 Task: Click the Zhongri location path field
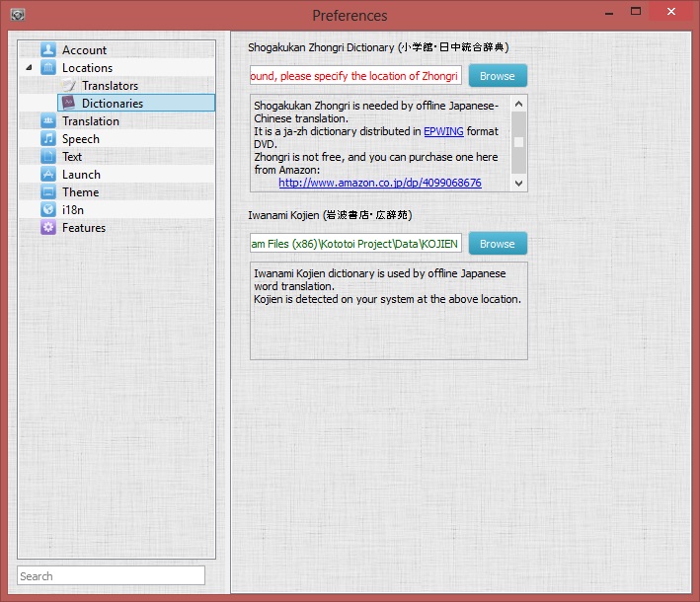(355, 76)
